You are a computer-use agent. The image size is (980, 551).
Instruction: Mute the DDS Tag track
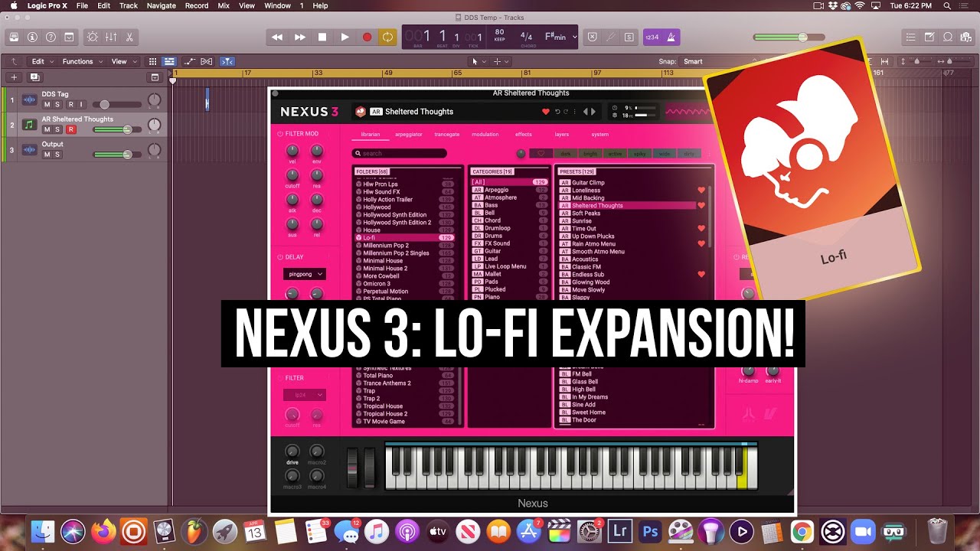[47, 105]
